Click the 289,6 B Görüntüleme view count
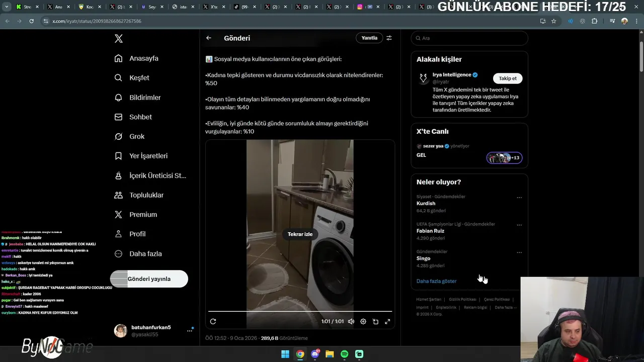 284,338
